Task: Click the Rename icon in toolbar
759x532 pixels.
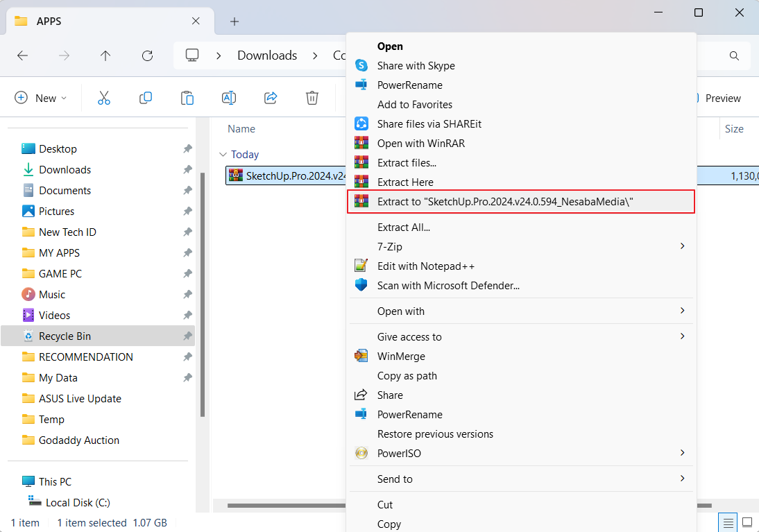Action: pos(229,98)
